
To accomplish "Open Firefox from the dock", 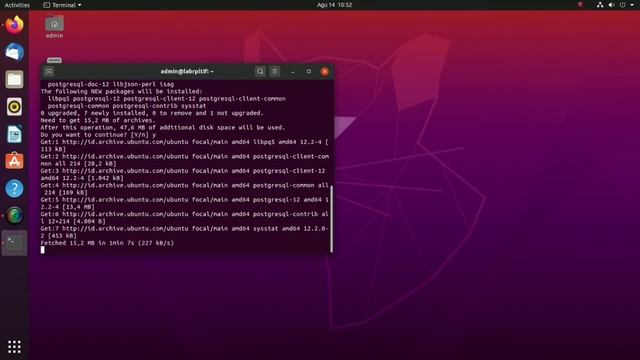I will tap(14, 25).
